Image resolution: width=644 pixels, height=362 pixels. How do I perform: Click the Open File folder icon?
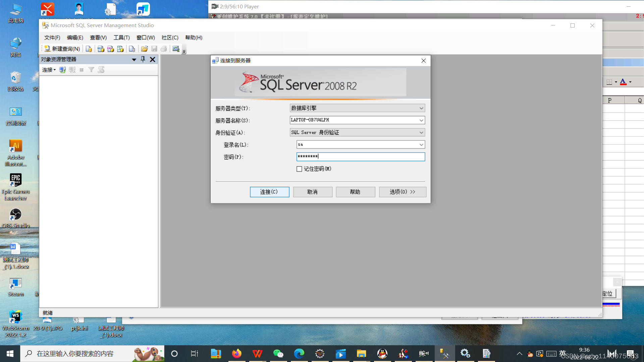[x=145, y=49]
